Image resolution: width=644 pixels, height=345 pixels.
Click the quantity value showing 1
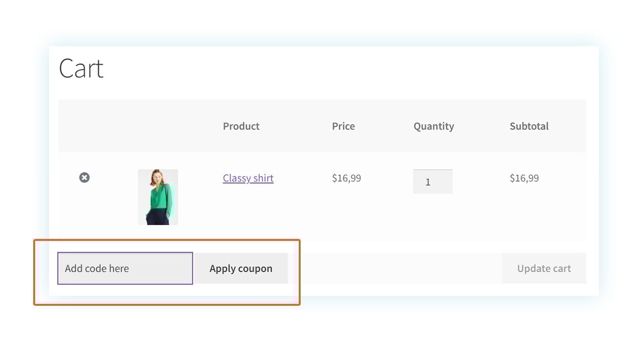point(432,181)
